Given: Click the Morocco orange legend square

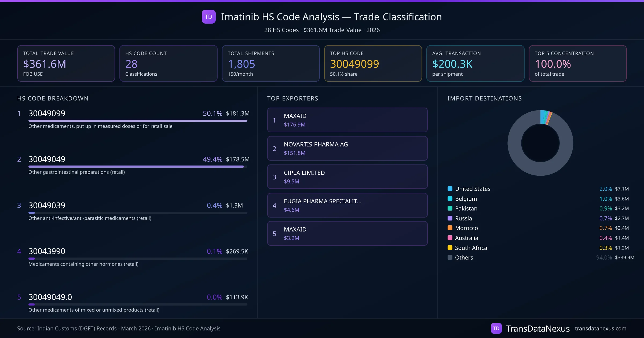Looking at the screenshot, I should pyautogui.click(x=450, y=228).
